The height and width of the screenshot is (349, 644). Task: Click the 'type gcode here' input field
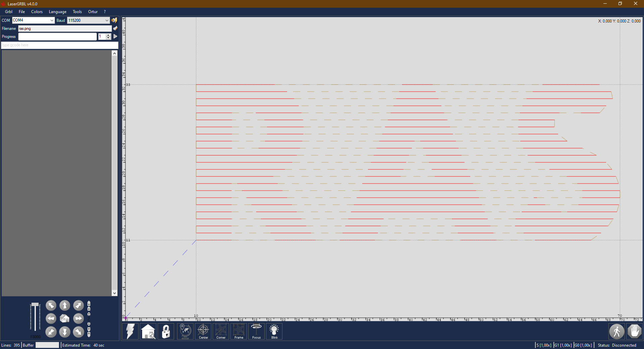60,45
